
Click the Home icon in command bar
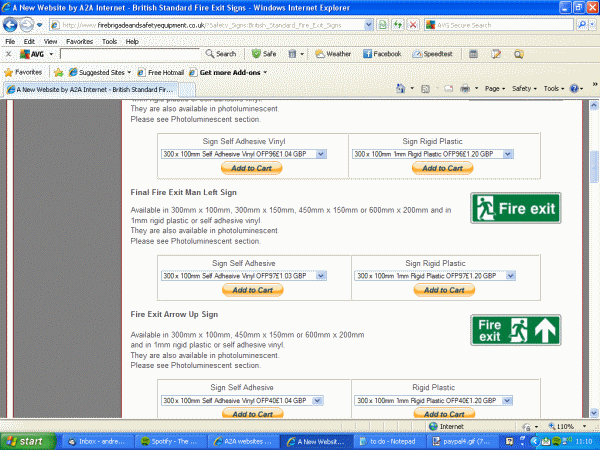[400, 89]
